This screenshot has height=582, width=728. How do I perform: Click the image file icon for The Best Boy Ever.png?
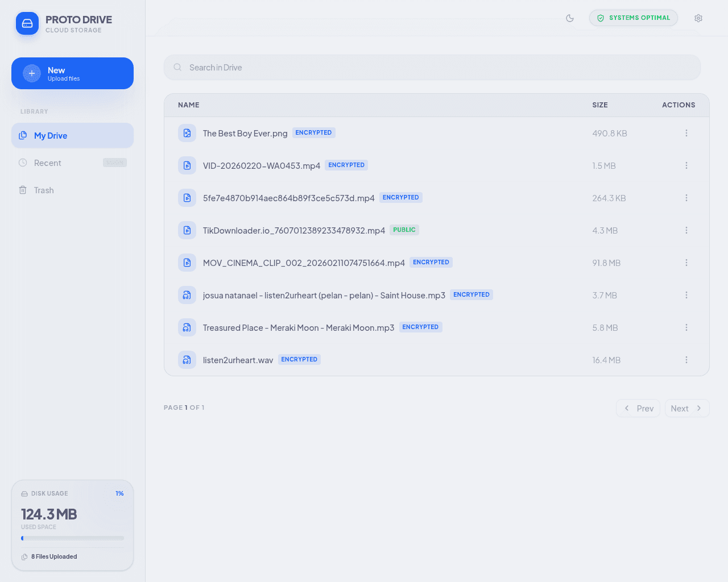pos(187,133)
